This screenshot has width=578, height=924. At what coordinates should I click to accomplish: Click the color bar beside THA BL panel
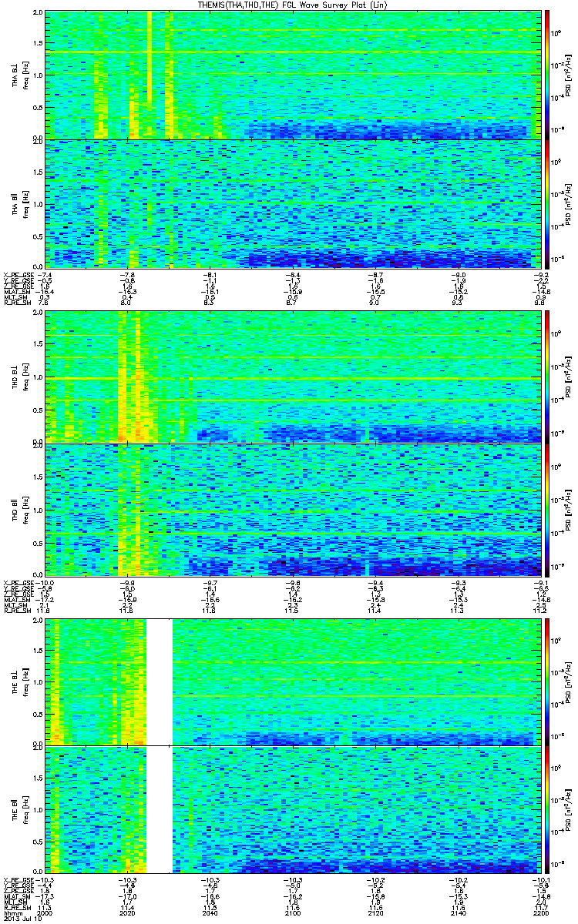click(x=546, y=75)
